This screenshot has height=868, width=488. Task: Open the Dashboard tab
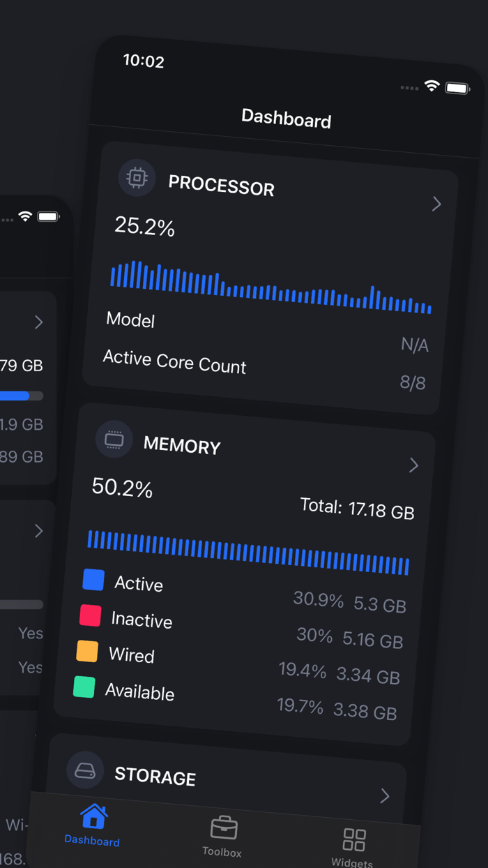click(x=93, y=825)
